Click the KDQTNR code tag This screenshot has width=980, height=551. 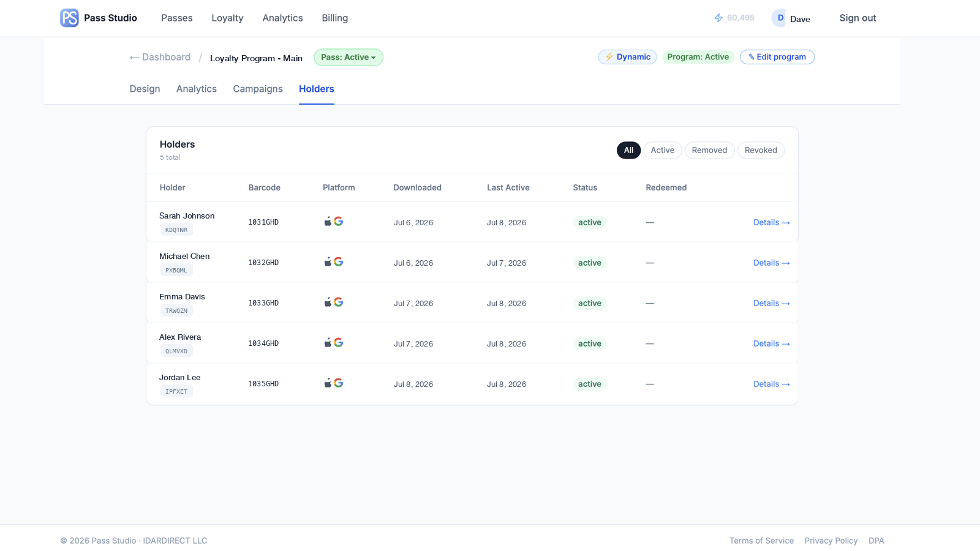click(176, 230)
